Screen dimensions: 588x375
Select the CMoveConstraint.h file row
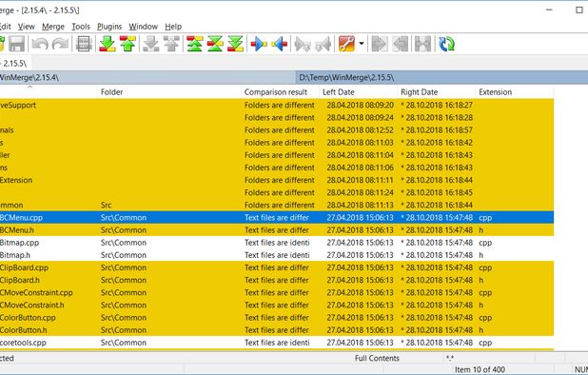277,306
